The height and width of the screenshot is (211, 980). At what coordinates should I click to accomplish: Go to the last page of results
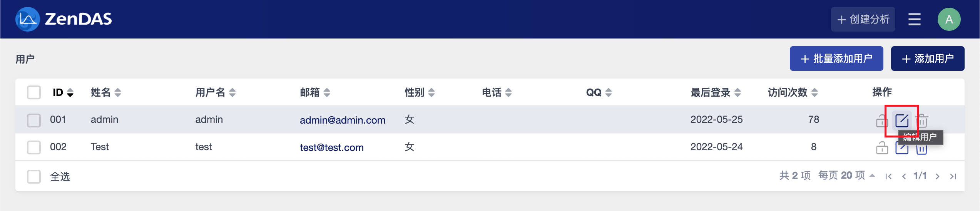[x=953, y=176]
